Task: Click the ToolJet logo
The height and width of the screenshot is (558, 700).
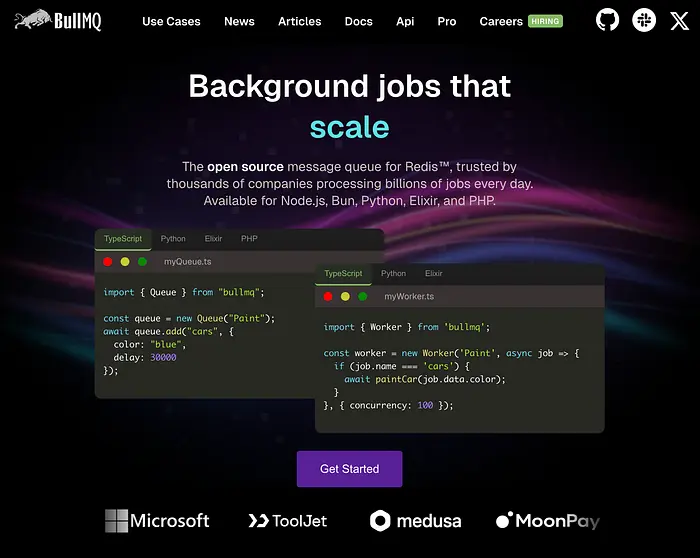Action: [x=288, y=521]
